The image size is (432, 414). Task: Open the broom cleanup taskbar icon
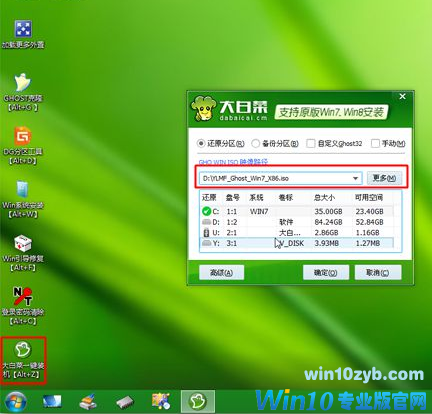pyautogui.click(x=88, y=401)
